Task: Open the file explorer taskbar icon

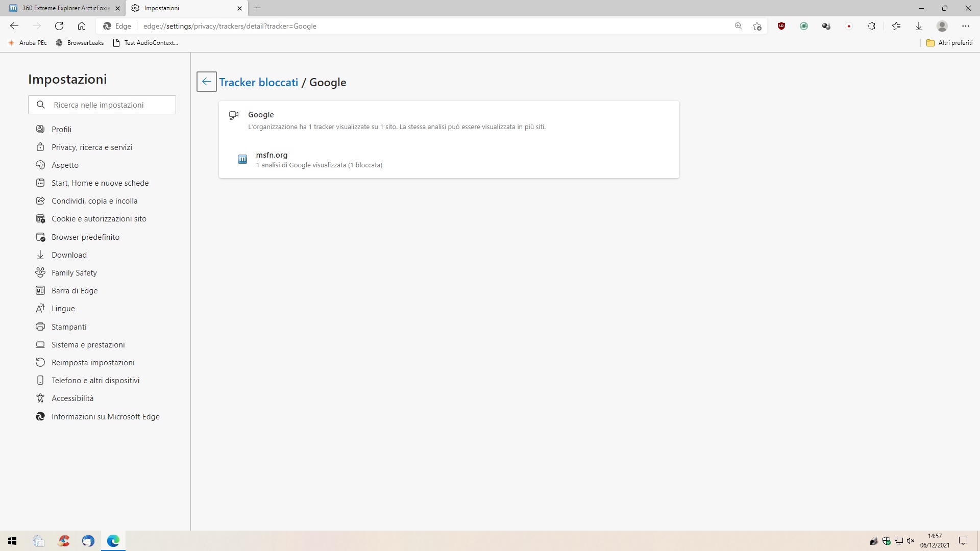Action: tap(38, 541)
